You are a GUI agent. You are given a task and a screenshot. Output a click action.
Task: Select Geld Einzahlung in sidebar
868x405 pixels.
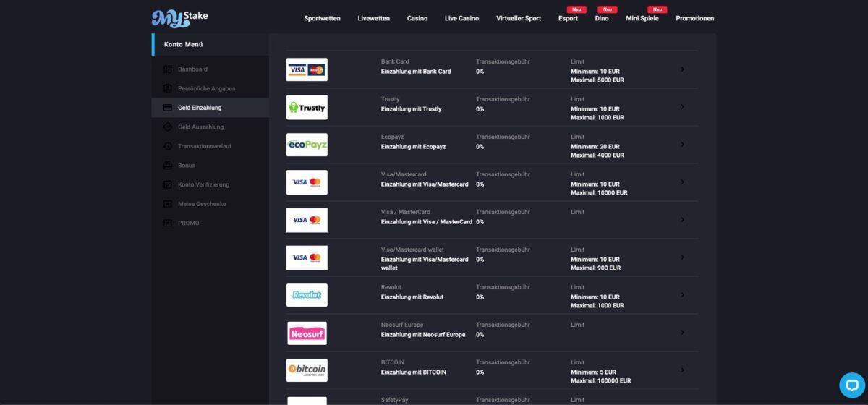coord(200,108)
